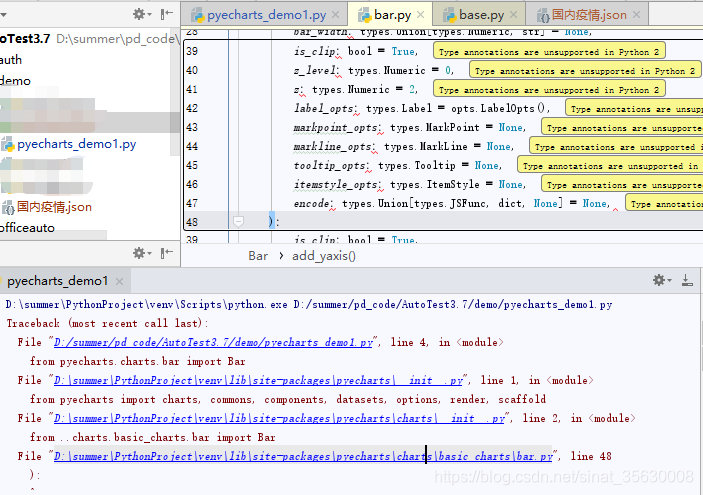Click tooltip_opts parameter on line 45
The image size is (703, 495).
pyautogui.click(x=330, y=165)
